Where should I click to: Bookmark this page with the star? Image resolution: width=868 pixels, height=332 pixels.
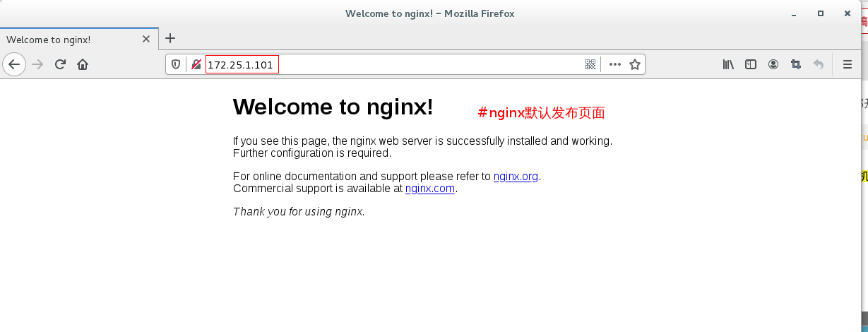click(x=635, y=64)
